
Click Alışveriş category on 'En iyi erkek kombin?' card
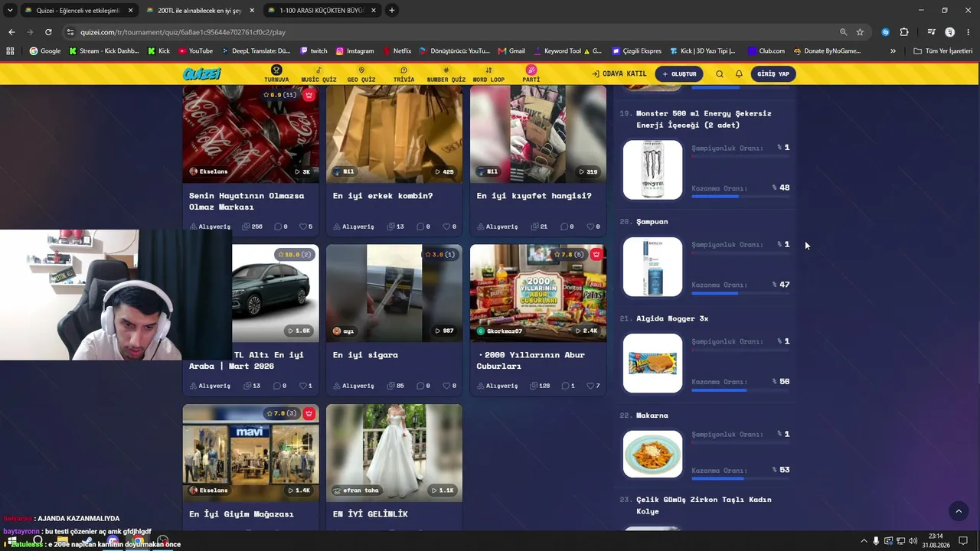point(354,227)
